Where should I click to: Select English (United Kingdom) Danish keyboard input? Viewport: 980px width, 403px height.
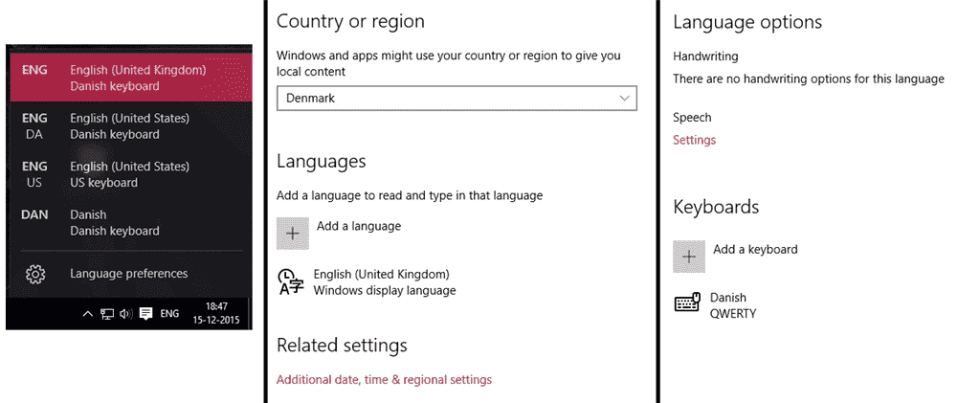(132, 78)
